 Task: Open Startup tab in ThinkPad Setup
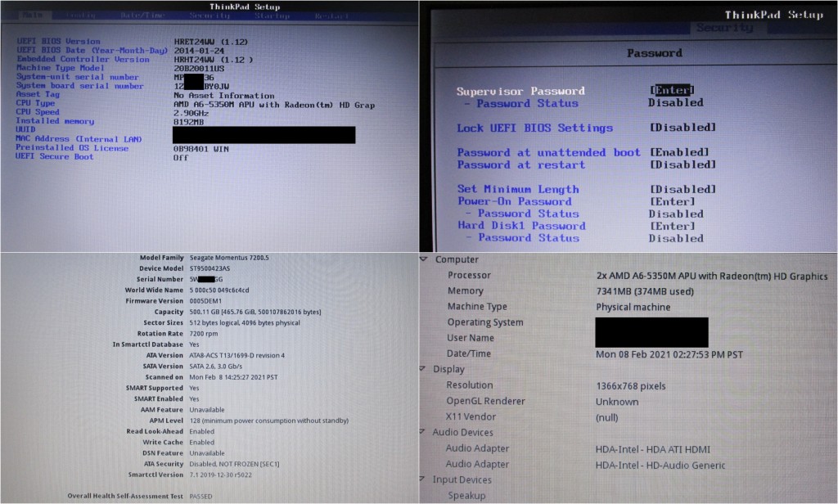(272, 16)
